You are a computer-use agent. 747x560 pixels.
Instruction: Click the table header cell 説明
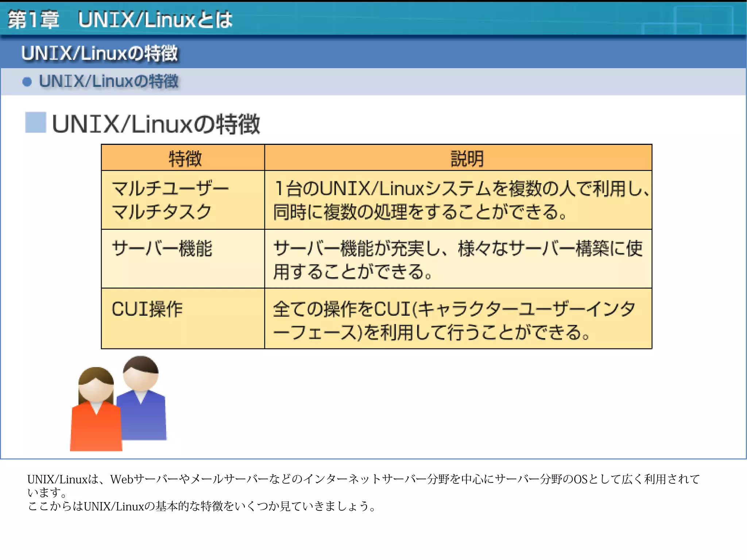pyautogui.click(x=458, y=158)
